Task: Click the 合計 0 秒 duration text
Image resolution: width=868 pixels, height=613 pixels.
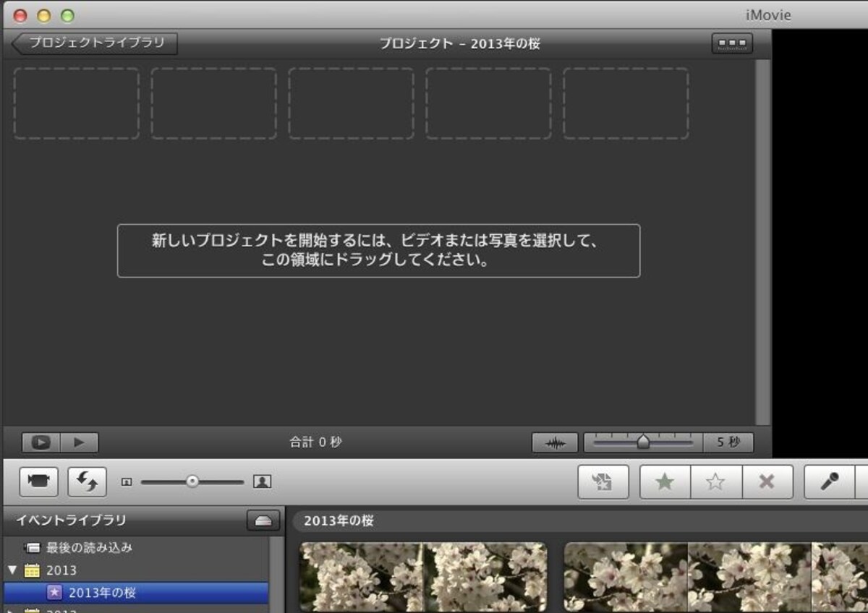Action: pos(315,442)
